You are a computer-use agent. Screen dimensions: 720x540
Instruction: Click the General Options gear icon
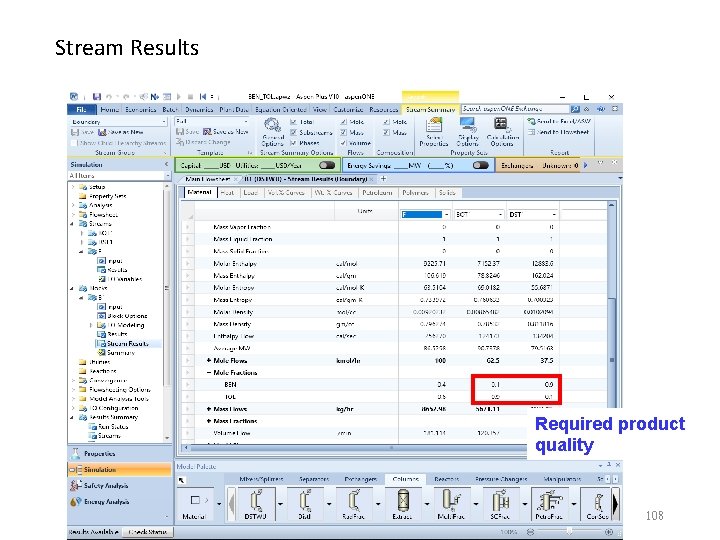272,125
